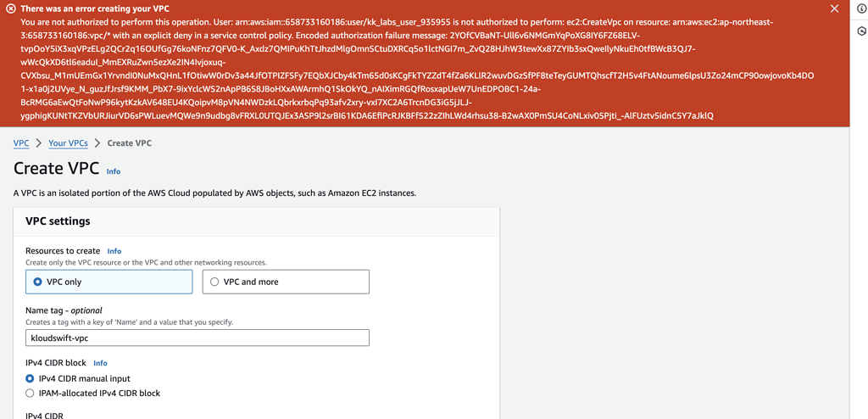Open Info link next to 'IPv4 CIDR block'
868x419 pixels.
[100, 363]
